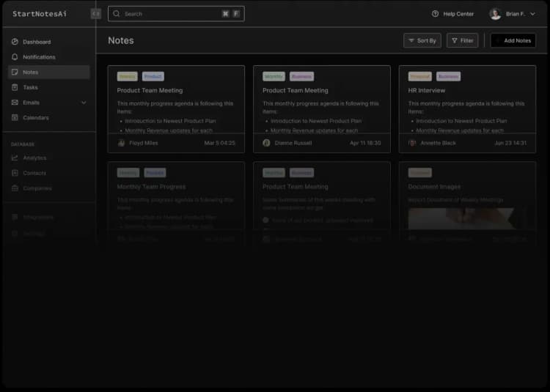The height and width of the screenshot is (392, 550).
Task: Open the Monthly Team Progress note
Action: [177, 203]
